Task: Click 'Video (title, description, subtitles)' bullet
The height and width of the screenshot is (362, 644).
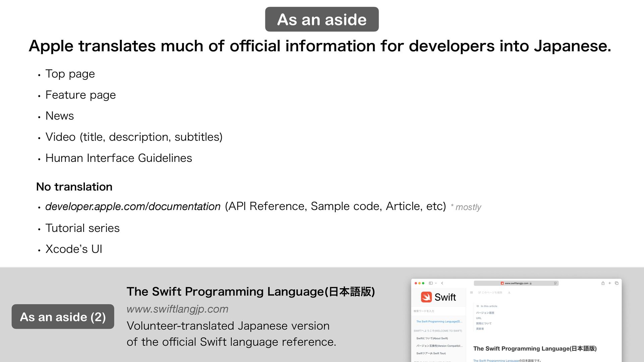Action: point(134,137)
